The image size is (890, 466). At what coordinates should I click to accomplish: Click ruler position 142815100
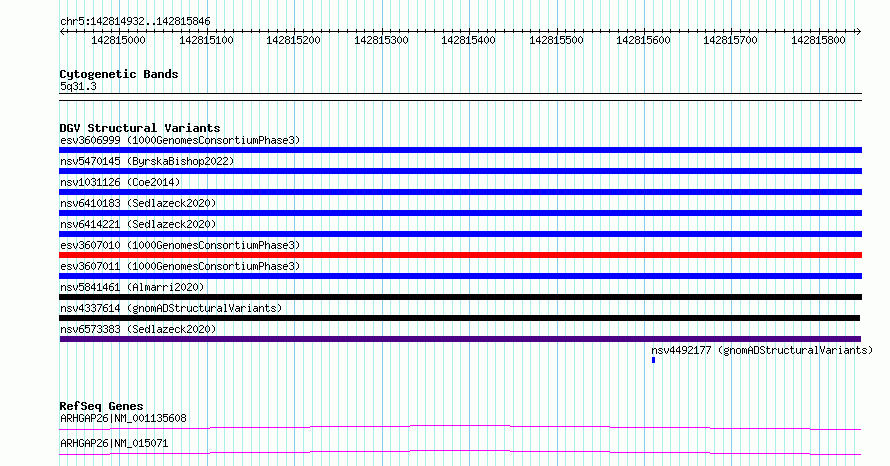pos(207,40)
